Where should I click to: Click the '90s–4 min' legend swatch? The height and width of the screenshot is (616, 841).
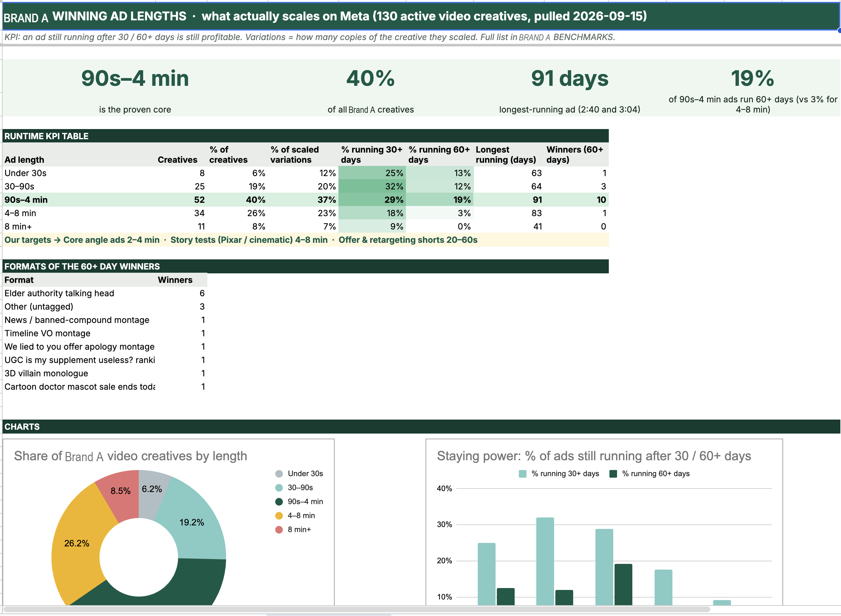click(279, 502)
